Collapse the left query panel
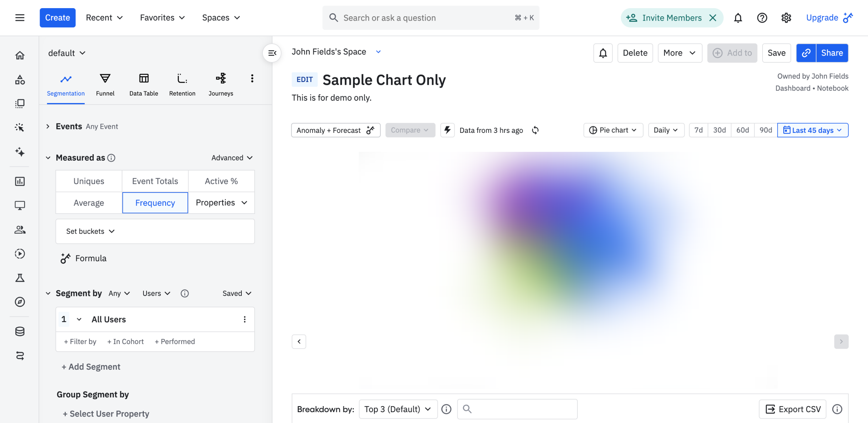The height and width of the screenshot is (423, 868). click(x=272, y=53)
